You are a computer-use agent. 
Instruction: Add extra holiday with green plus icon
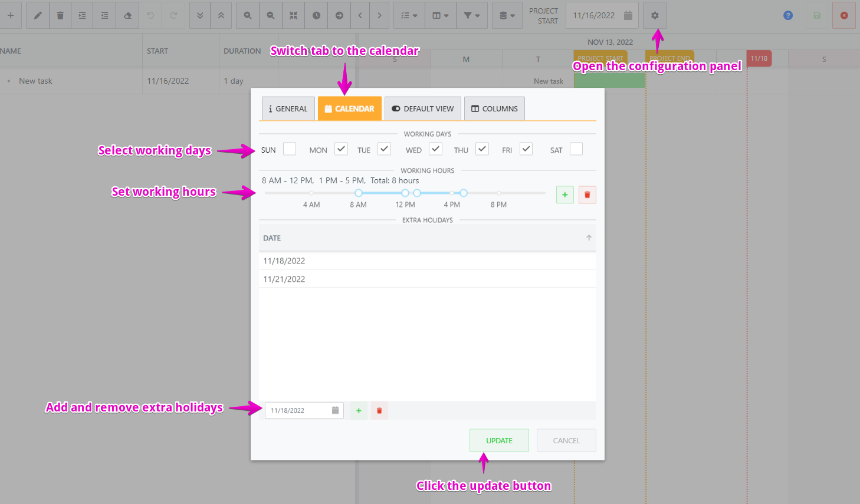359,410
